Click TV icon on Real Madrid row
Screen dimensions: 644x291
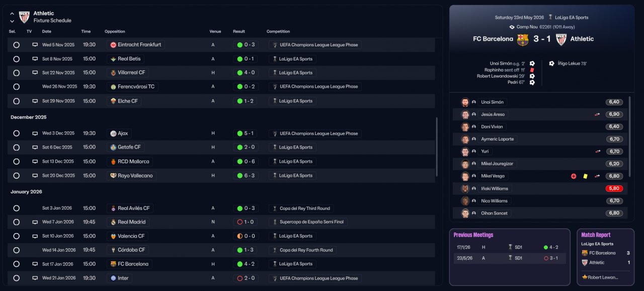click(35, 222)
